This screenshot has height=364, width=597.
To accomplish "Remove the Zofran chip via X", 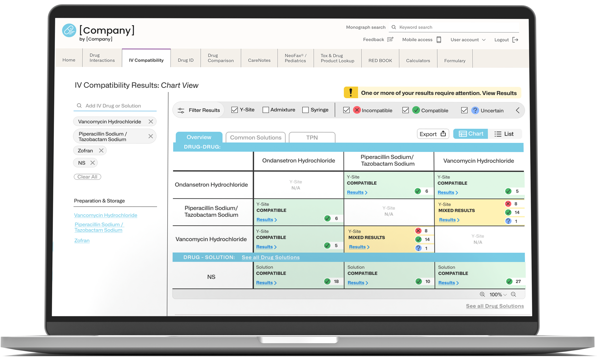I will coord(101,151).
